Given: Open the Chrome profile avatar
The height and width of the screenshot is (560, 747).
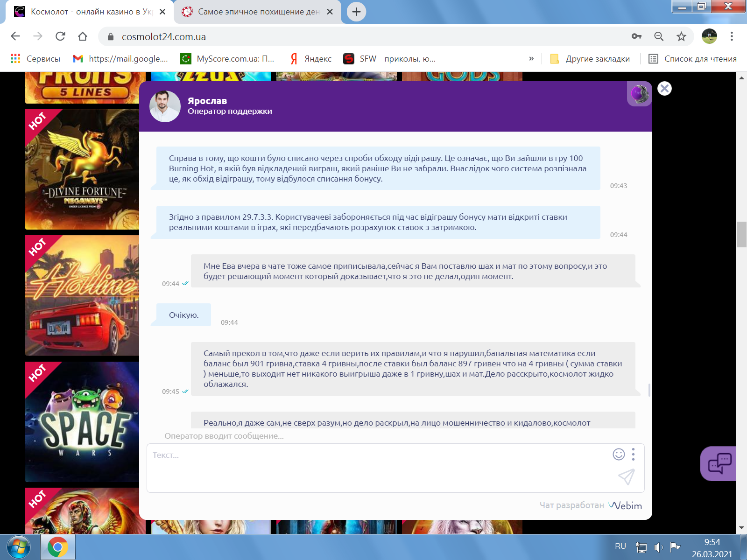Looking at the screenshot, I should pyautogui.click(x=709, y=36).
